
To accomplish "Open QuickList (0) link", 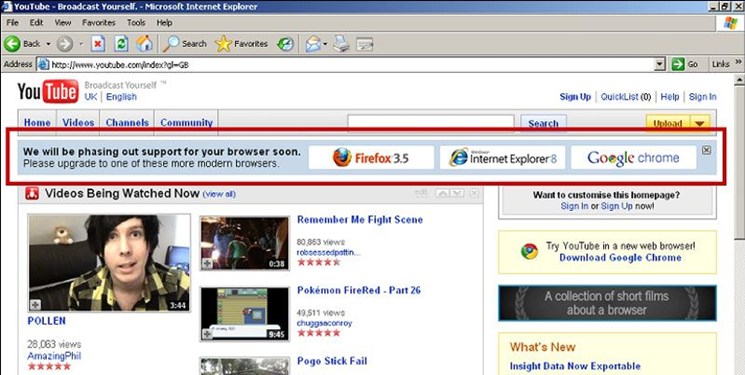I will (x=626, y=96).
